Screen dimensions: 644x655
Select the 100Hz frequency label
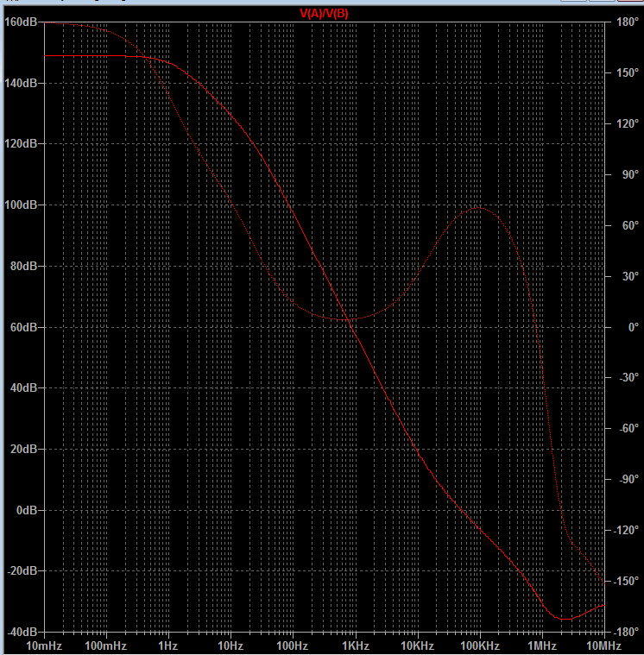click(x=292, y=646)
